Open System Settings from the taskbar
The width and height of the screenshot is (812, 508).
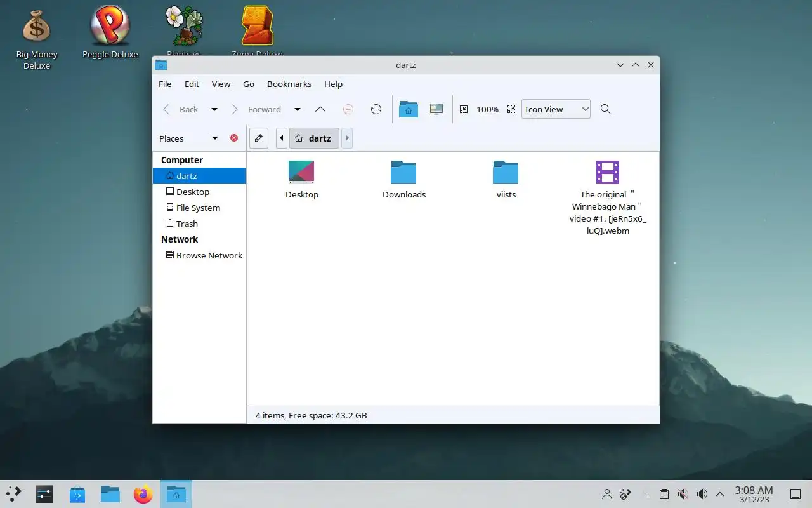point(44,494)
